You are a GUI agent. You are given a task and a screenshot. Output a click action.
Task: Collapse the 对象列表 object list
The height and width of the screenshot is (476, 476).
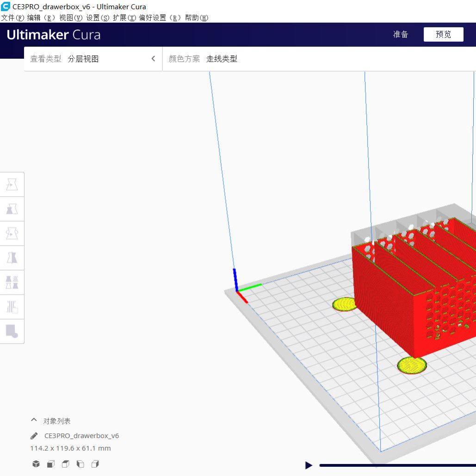click(x=34, y=420)
